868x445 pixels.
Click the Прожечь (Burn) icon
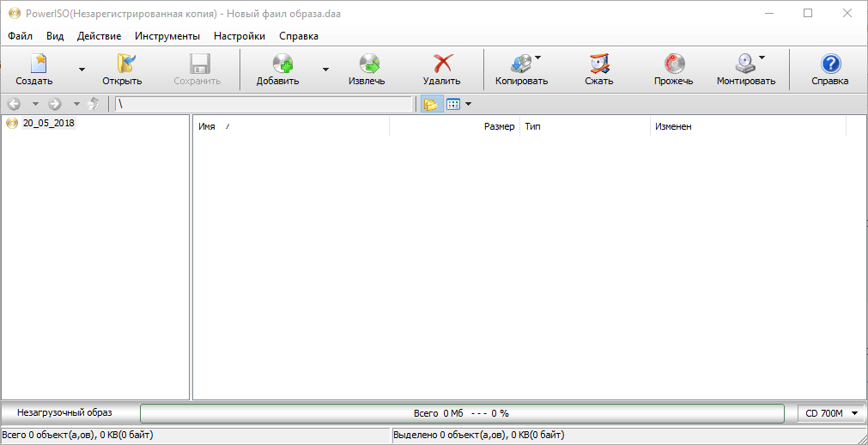tap(674, 64)
